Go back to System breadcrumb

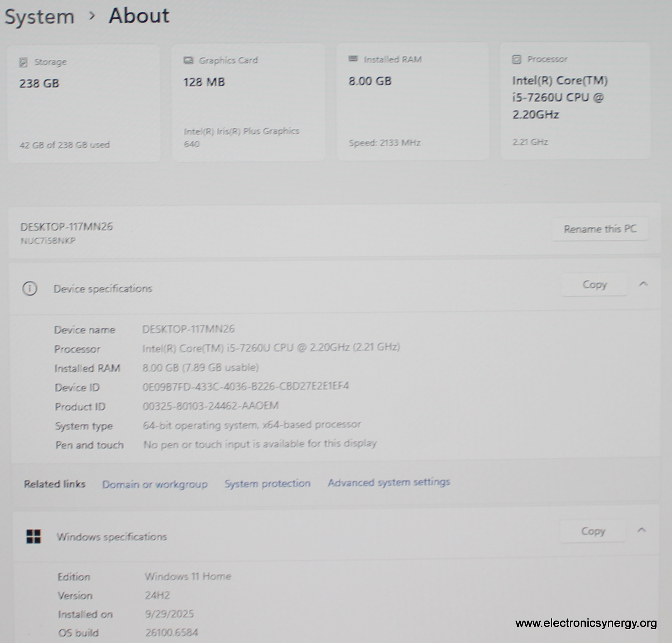coord(40,16)
